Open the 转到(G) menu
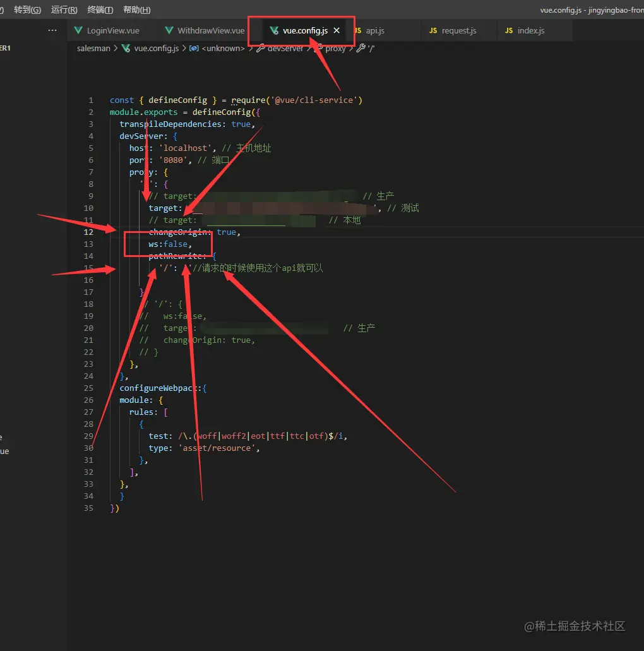 (x=27, y=9)
